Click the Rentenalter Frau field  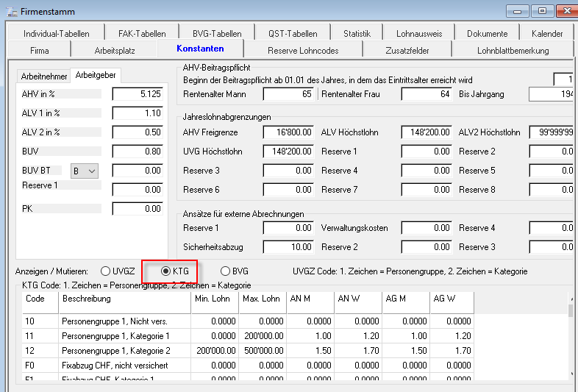click(x=427, y=94)
